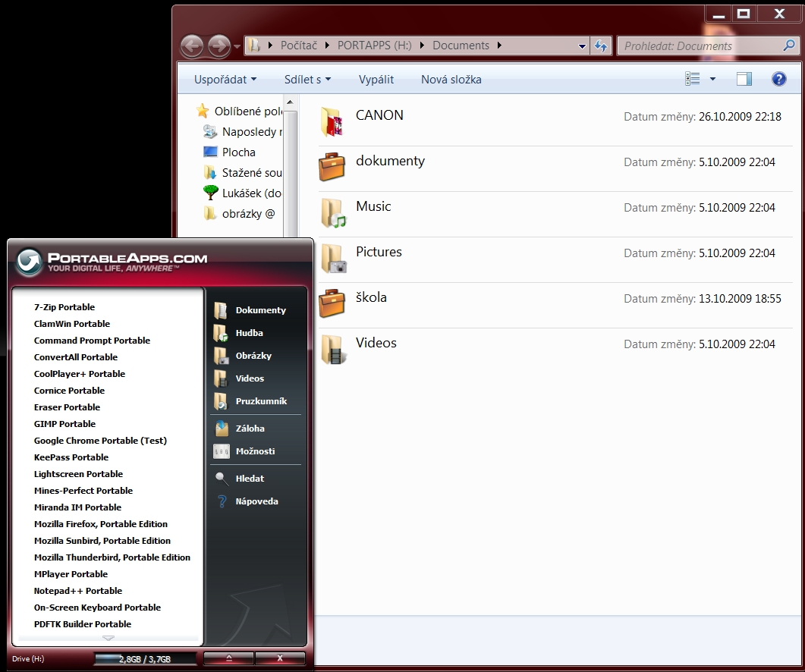Open Explorer help with the question mark icon
The height and width of the screenshot is (672, 805).
778,79
